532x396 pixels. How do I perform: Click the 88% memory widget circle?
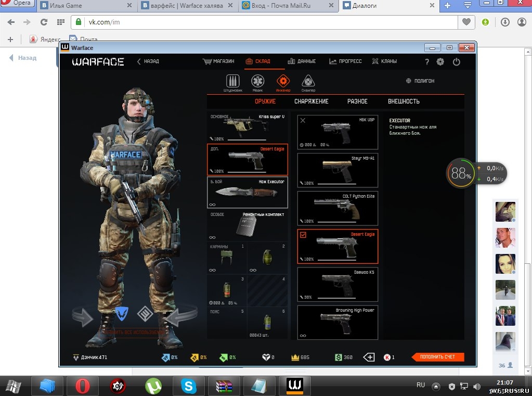click(x=460, y=173)
